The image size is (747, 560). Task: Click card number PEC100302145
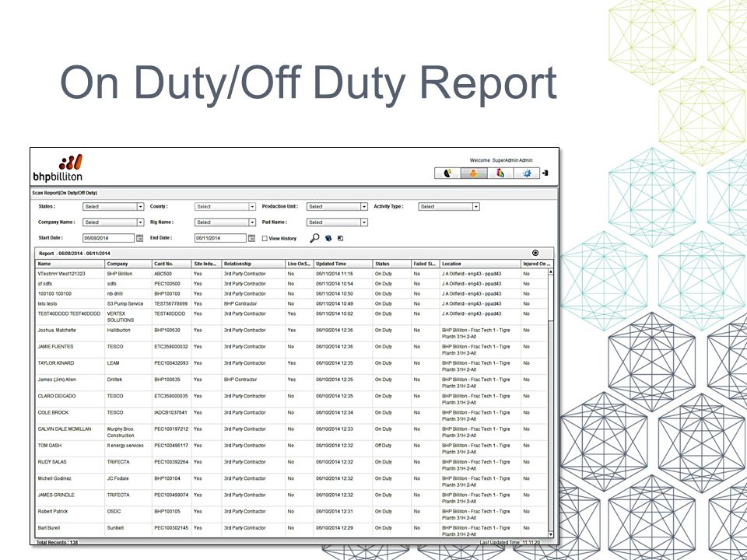[171, 528]
